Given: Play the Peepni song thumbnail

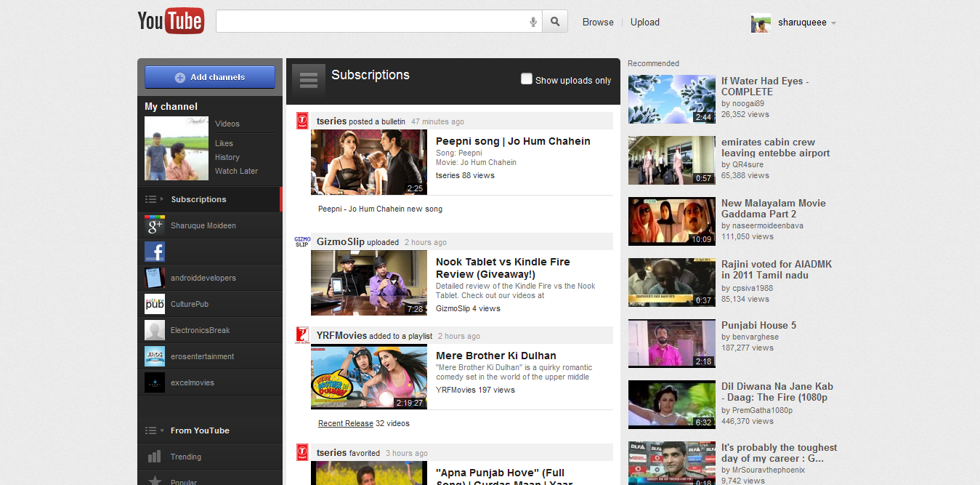Looking at the screenshot, I should (x=369, y=162).
